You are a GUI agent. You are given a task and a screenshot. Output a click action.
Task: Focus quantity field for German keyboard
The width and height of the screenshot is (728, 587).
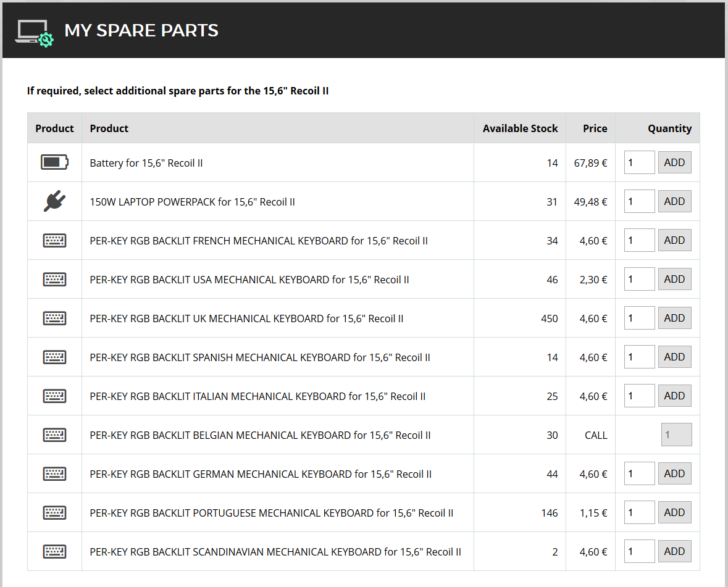(639, 474)
